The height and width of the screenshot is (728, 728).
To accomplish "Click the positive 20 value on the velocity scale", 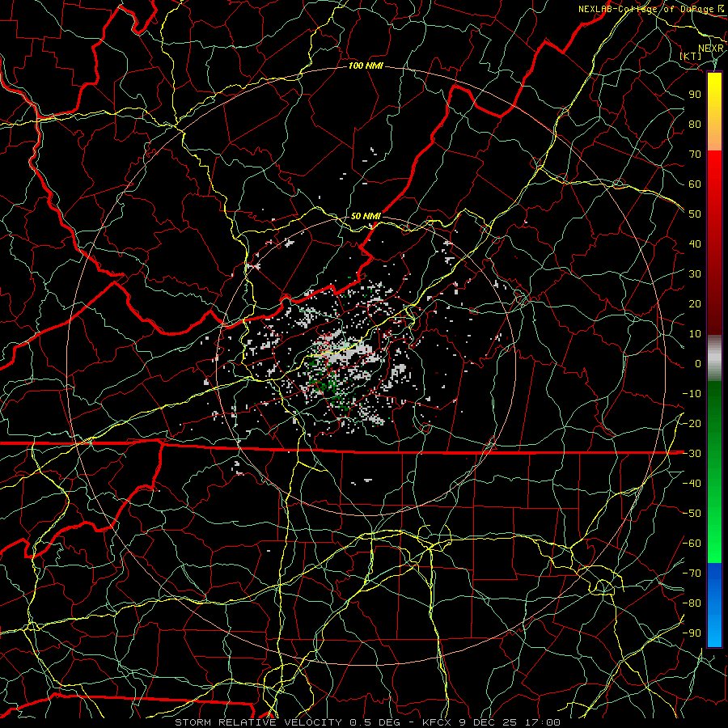I will (695, 304).
